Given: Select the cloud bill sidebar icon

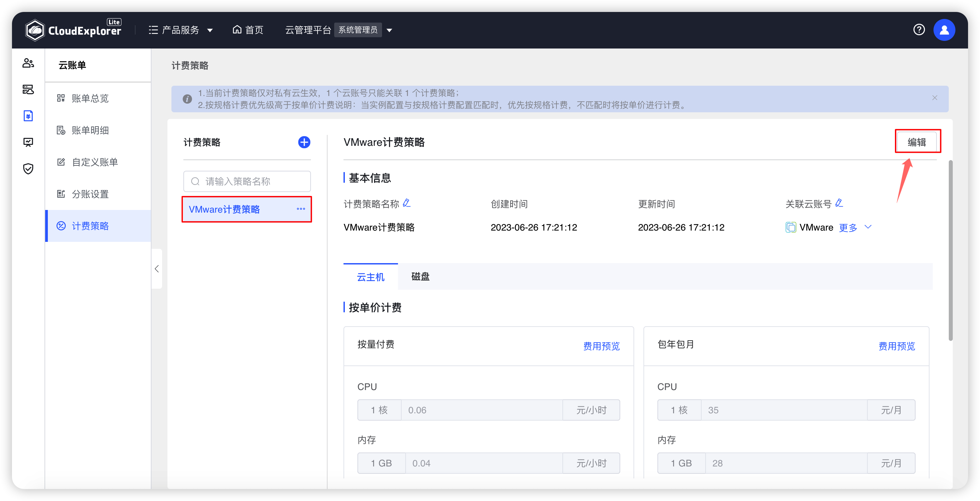Looking at the screenshot, I should pos(28,116).
